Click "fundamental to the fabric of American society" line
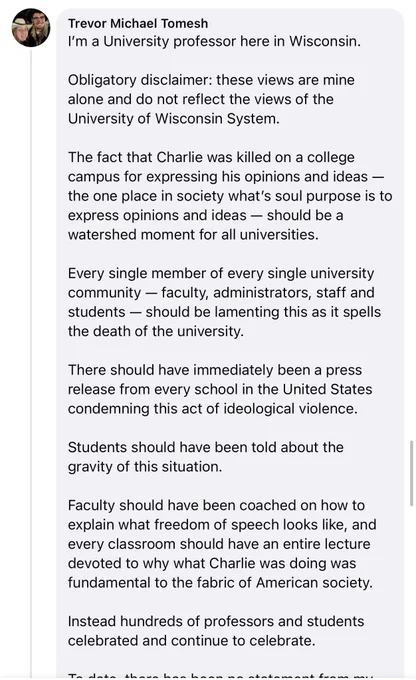This screenshot has width=416, height=680. tap(220, 582)
